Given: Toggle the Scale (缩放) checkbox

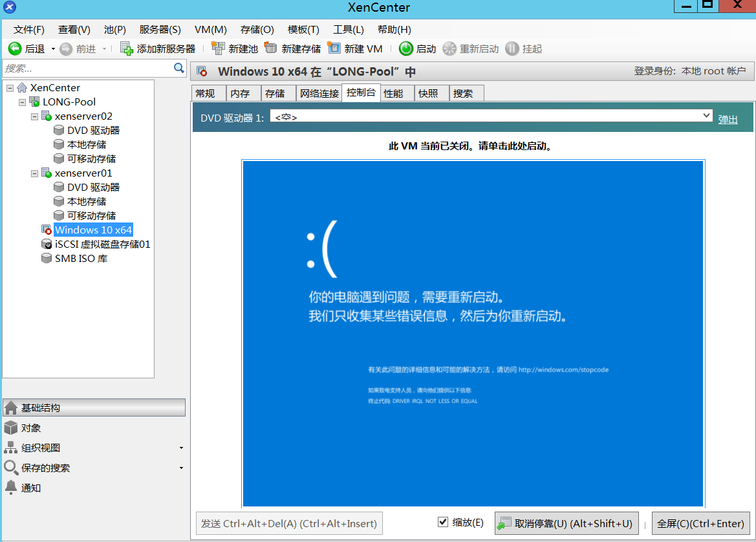Looking at the screenshot, I should [x=442, y=522].
